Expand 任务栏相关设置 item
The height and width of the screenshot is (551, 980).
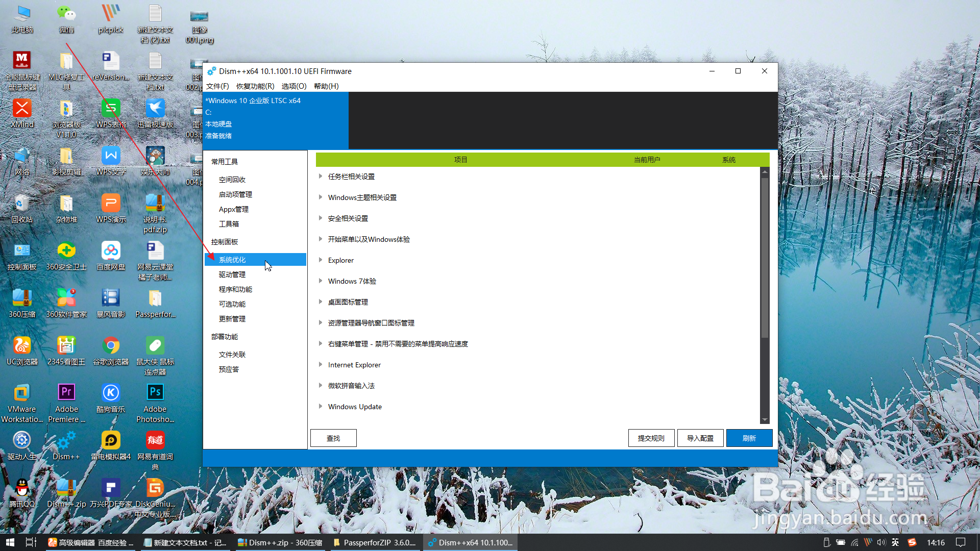point(351,176)
